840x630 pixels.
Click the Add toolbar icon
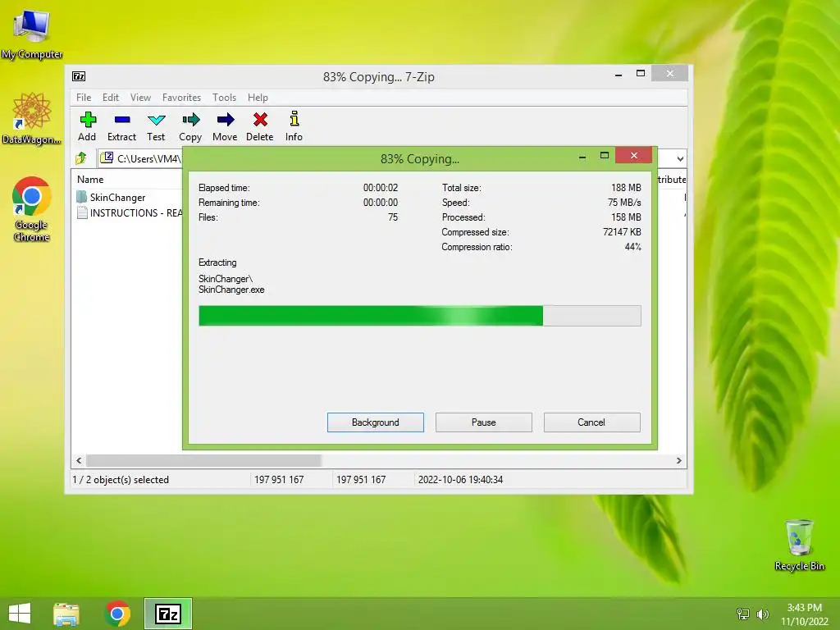click(x=87, y=120)
